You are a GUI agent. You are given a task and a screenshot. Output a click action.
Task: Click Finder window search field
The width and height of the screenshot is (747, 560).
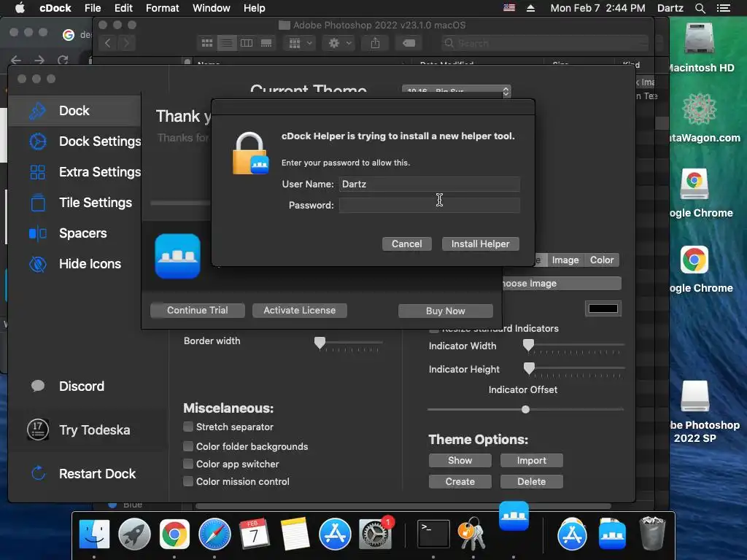tap(544, 43)
